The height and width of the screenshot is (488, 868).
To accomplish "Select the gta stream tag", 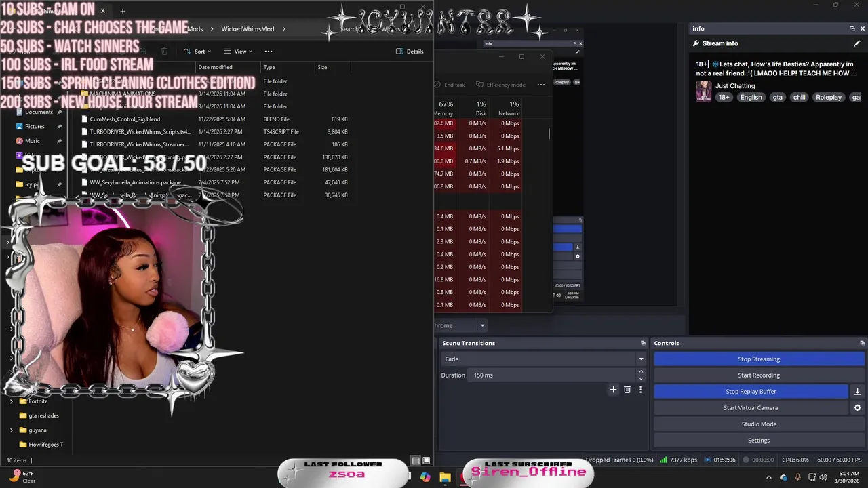I will coord(777,97).
